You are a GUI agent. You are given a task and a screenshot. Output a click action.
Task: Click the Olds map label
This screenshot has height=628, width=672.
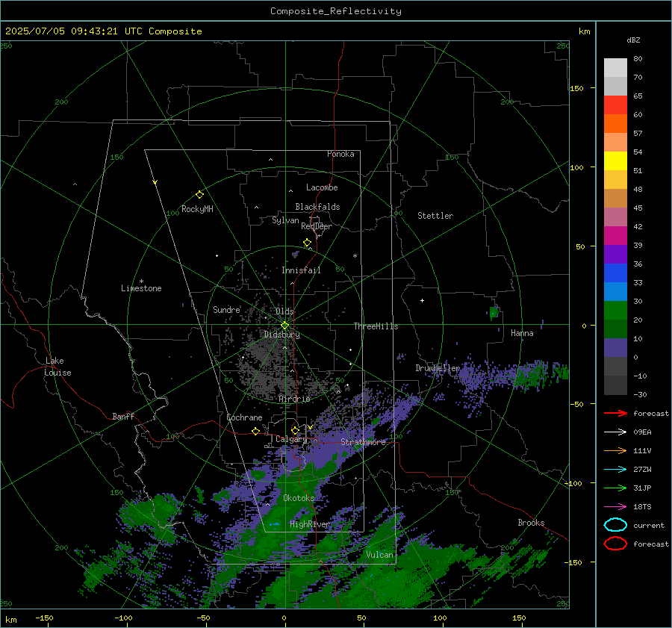pyautogui.click(x=284, y=311)
